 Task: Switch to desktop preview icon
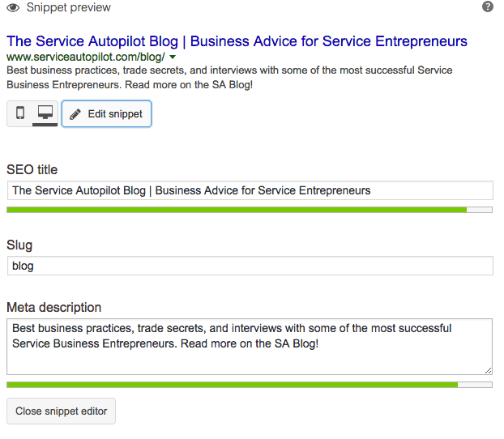tap(45, 113)
